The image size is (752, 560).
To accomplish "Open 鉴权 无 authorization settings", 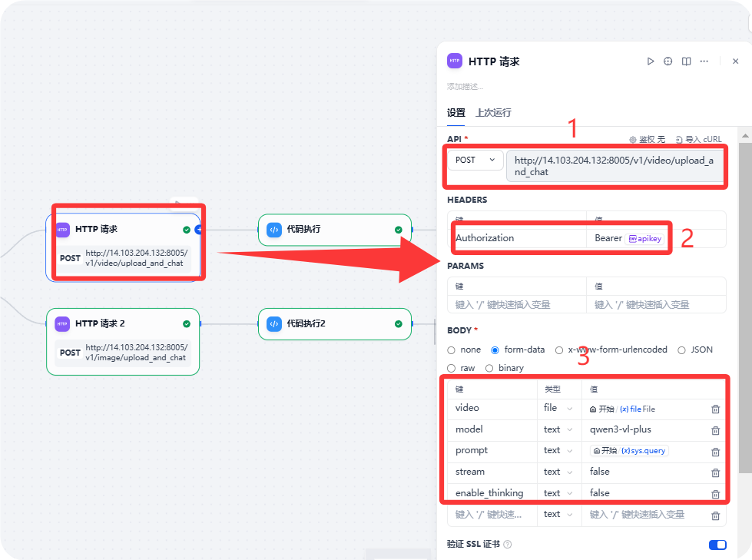I will coord(647,139).
